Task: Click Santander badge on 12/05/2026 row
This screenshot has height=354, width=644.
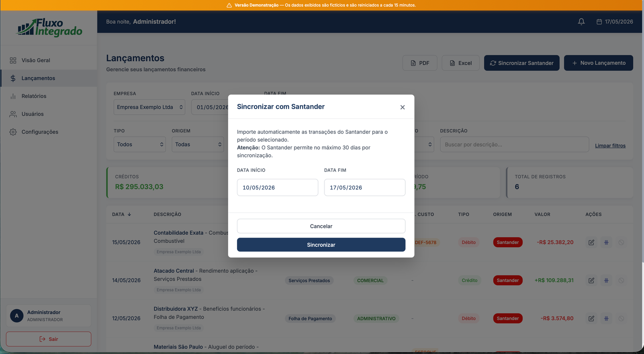Action: pos(508,319)
